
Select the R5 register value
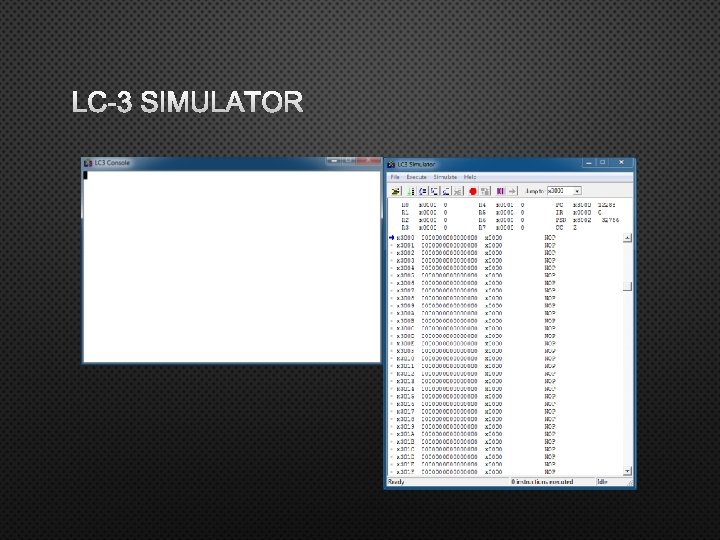[x=505, y=213]
